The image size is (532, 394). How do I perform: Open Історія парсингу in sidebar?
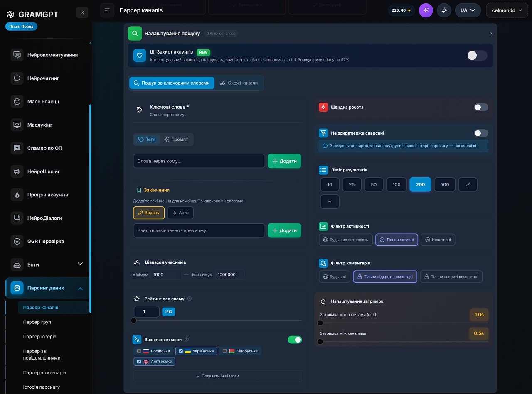42,387
